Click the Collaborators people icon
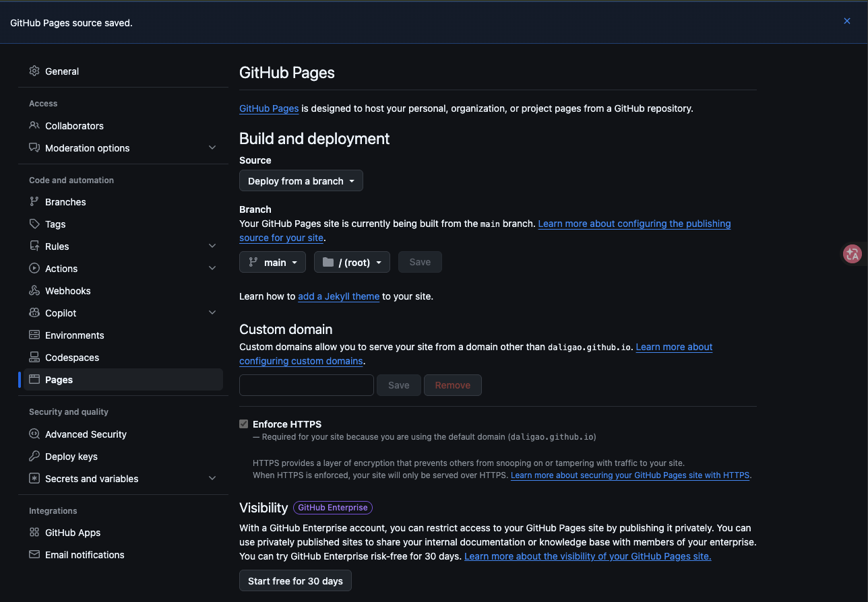Viewport: 868px width, 602px height. (34, 125)
